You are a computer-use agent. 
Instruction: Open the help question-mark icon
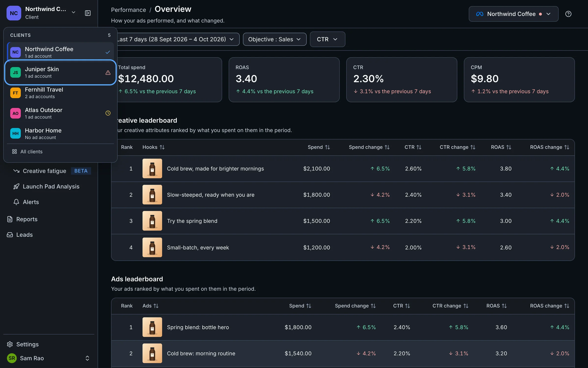tap(568, 14)
